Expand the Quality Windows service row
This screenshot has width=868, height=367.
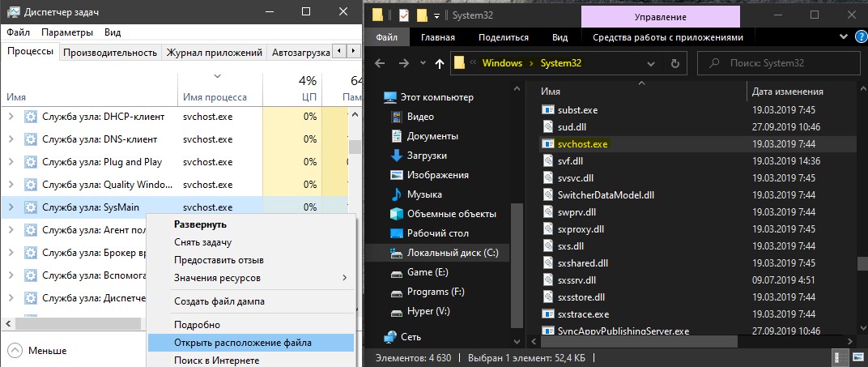point(11,185)
